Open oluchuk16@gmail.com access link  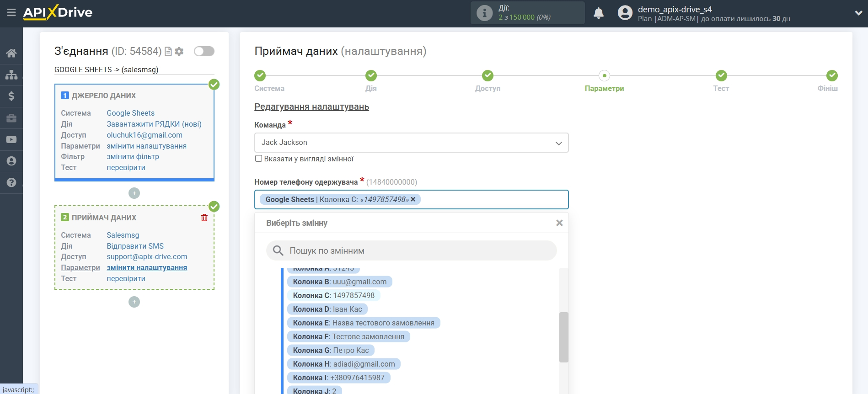[145, 135]
